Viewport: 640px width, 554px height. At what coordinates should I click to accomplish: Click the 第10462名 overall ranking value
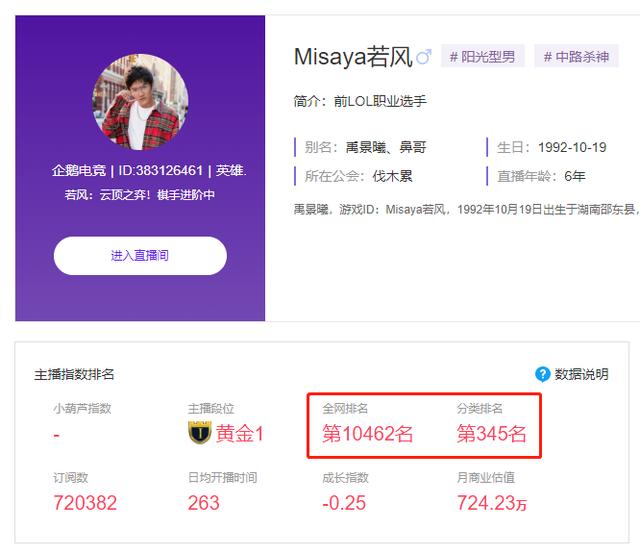tap(367, 434)
